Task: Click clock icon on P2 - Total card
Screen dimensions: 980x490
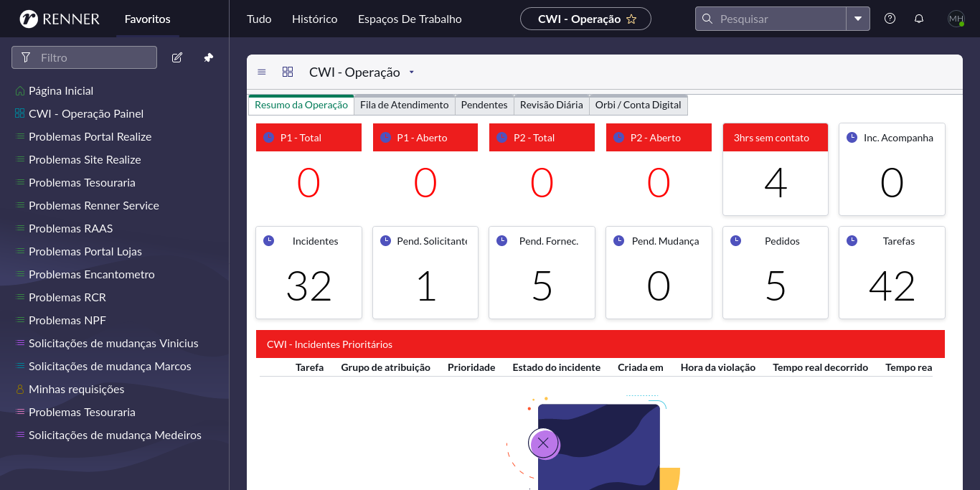Action: tap(502, 137)
